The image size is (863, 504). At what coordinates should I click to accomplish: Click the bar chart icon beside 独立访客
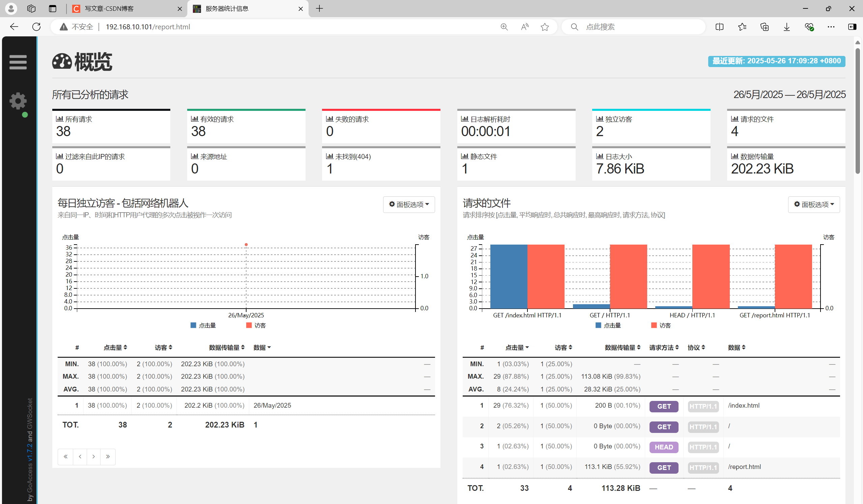point(599,119)
